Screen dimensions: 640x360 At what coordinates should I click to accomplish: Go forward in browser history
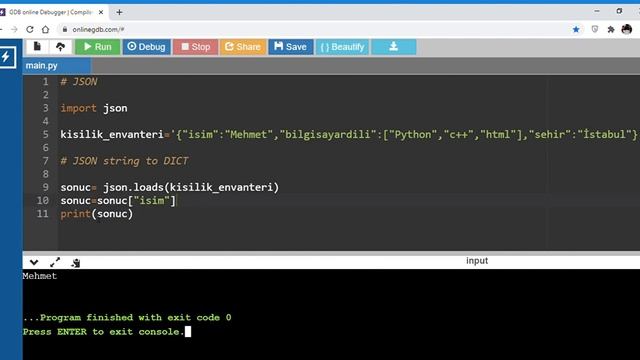pos(14,29)
